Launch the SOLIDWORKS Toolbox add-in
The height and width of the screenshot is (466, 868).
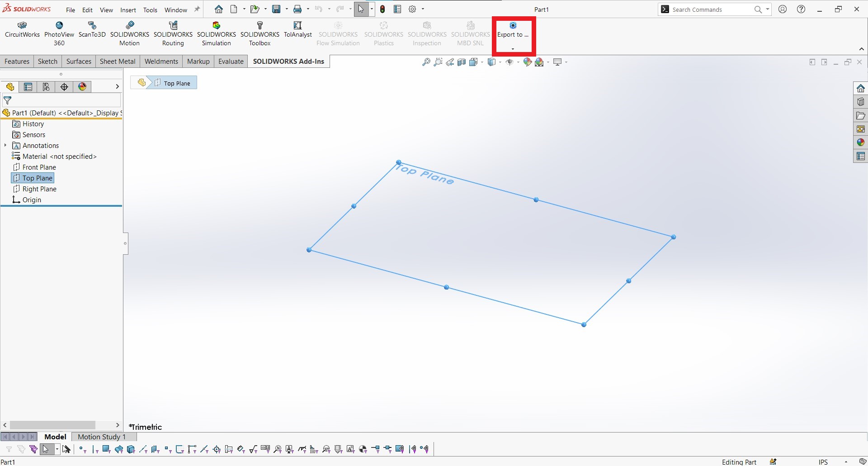click(x=260, y=34)
